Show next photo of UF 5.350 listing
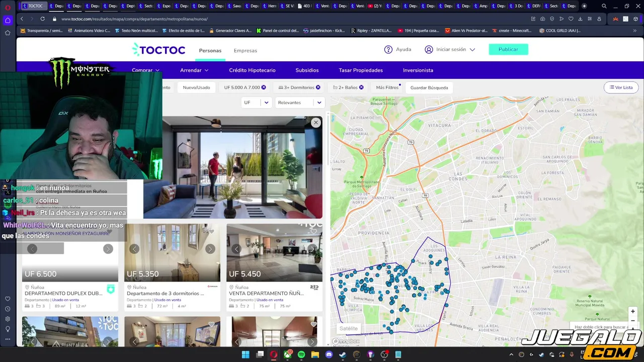The width and height of the screenshot is (644, 362). 210,249
